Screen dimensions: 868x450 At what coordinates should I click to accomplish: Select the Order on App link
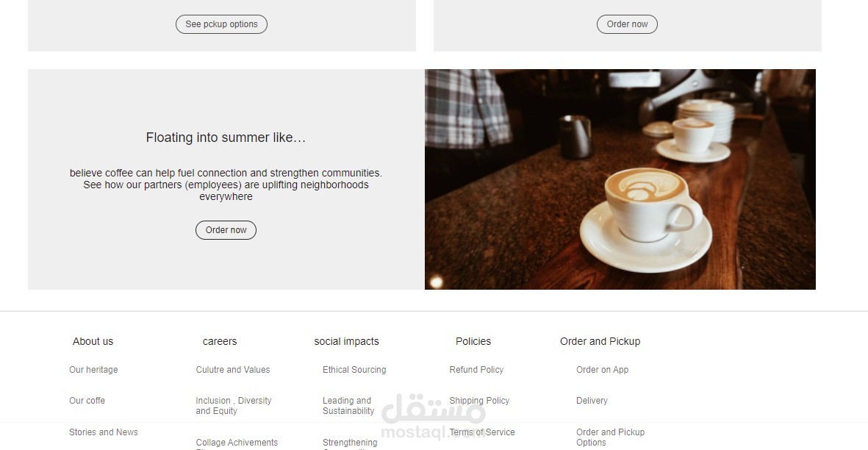coord(602,370)
